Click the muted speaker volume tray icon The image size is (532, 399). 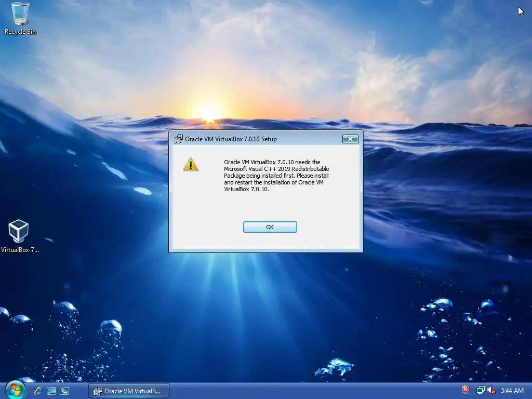pyautogui.click(x=491, y=390)
